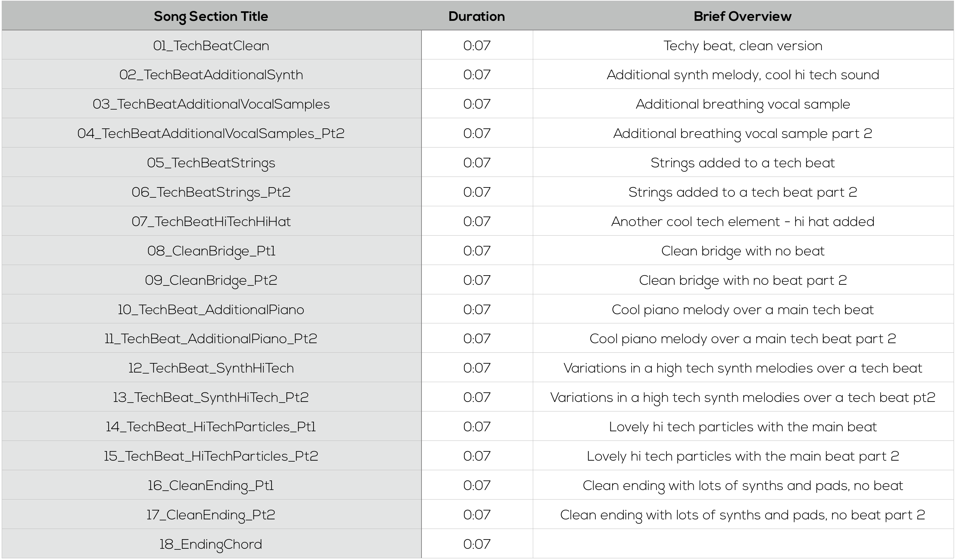This screenshot has height=560, width=955.
Task: Click the 10_TechBeat_AdditionalPiano title cell
Action: pyautogui.click(x=211, y=309)
